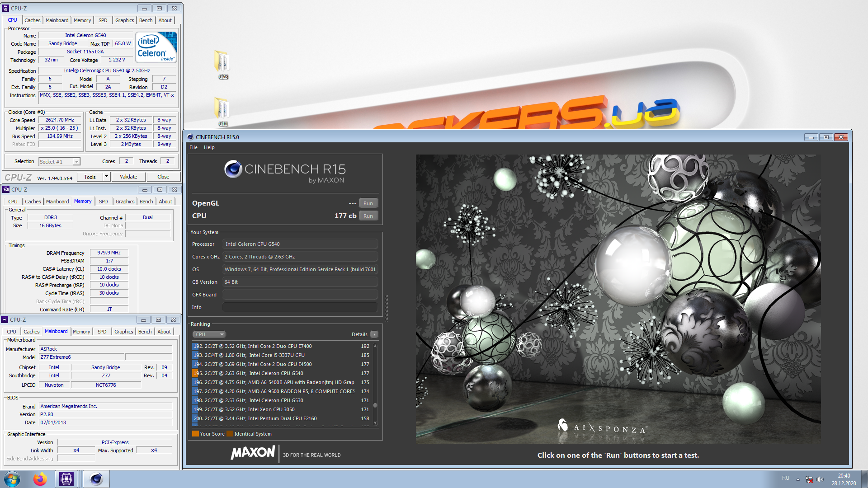
Task: Click the Intel Celeron inside logo
Action: click(156, 47)
